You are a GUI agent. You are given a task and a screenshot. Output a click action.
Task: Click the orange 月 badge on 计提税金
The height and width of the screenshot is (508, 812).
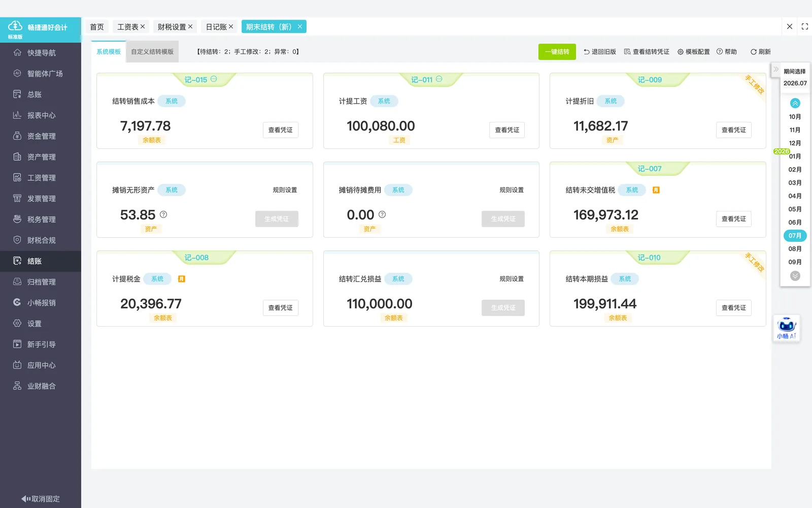click(x=182, y=279)
